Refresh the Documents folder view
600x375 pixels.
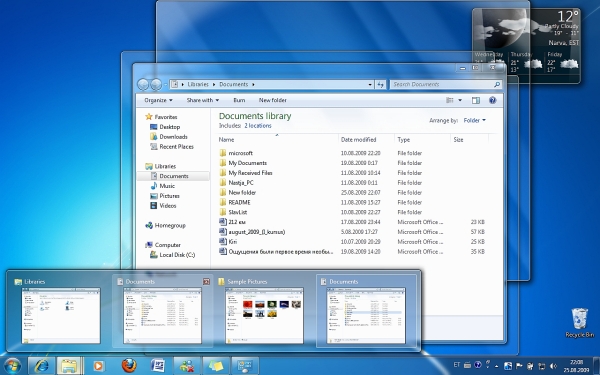point(380,85)
